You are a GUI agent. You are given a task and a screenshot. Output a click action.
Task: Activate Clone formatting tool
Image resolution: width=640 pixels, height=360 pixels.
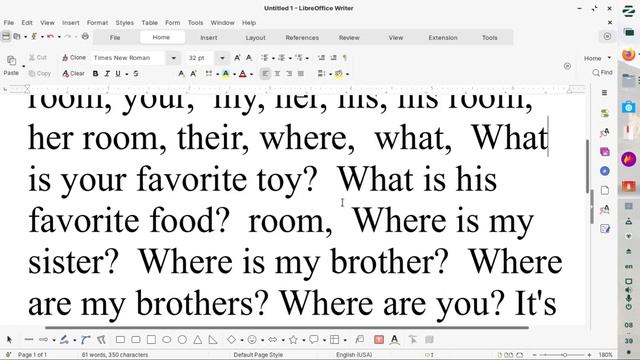pyautogui.click(x=74, y=58)
